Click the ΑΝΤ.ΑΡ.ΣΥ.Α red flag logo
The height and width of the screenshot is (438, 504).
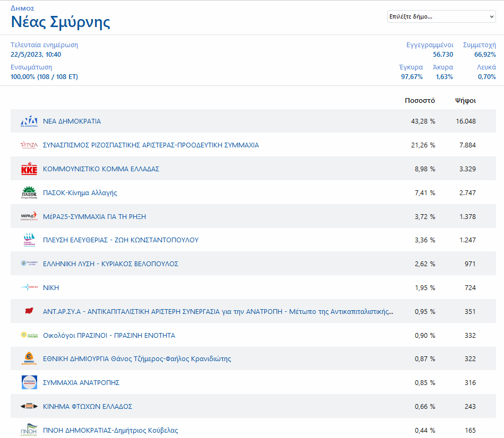click(29, 311)
